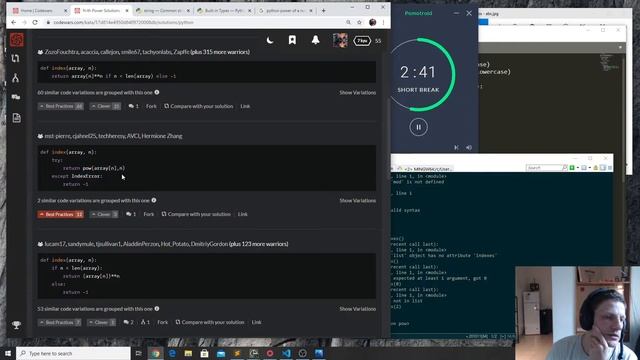The image size is (640, 360).
Task: Click the 7 kyu rank badge
Action: point(362,40)
